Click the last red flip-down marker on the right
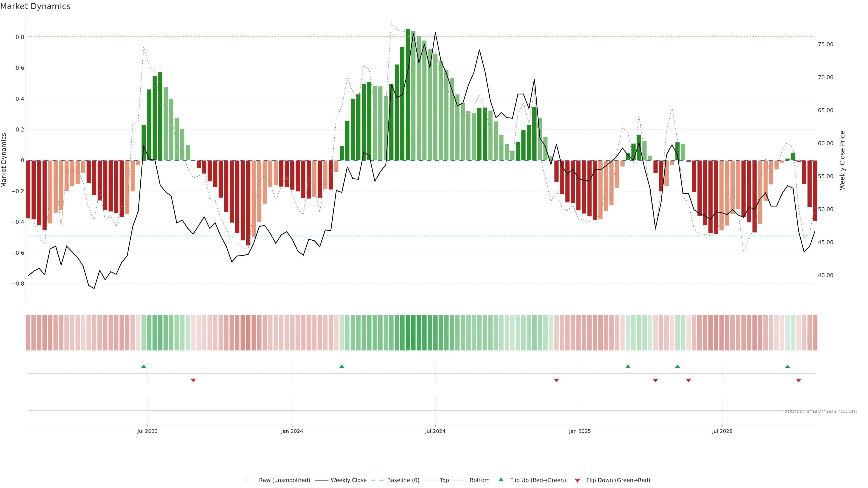868x488 pixels. 798,380
